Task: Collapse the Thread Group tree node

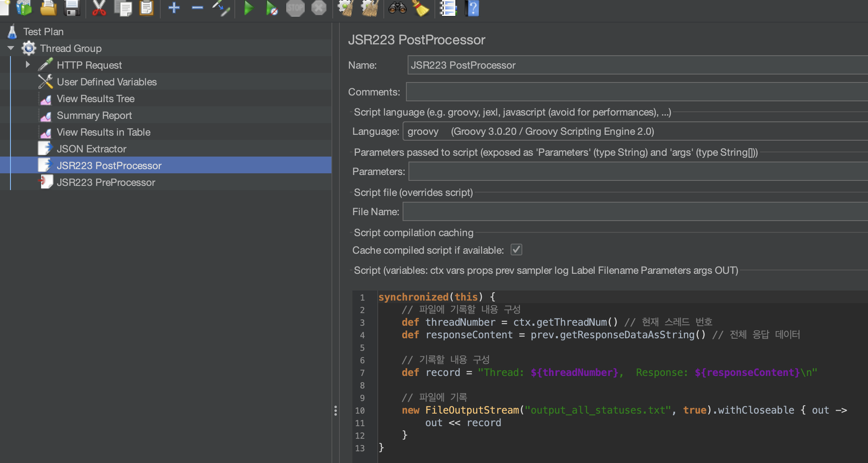Action: click(11, 48)
